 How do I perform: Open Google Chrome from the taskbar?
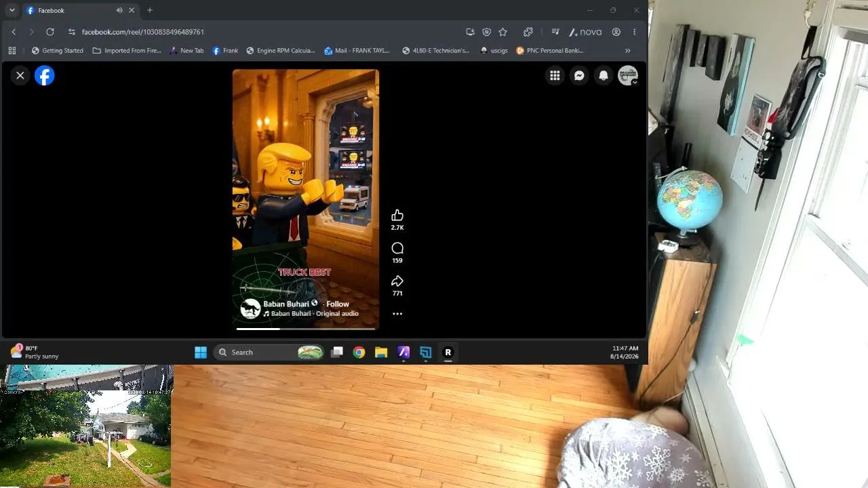click(x=359, y=352)
